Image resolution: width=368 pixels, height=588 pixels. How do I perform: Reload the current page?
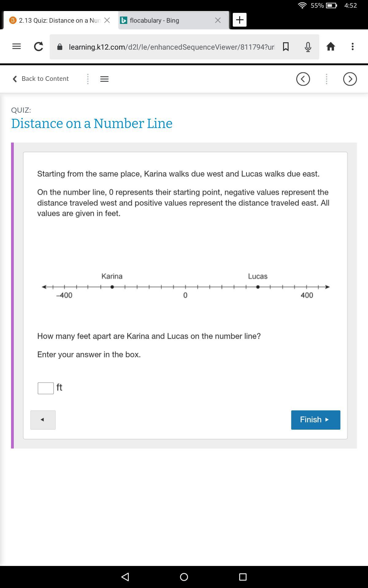[x=38, y=47]
